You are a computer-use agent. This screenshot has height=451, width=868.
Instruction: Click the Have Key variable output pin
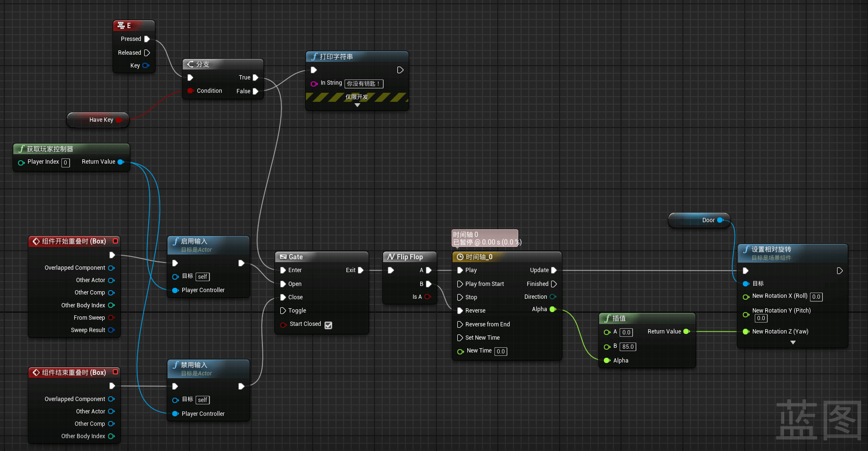[x=119, y=120]
